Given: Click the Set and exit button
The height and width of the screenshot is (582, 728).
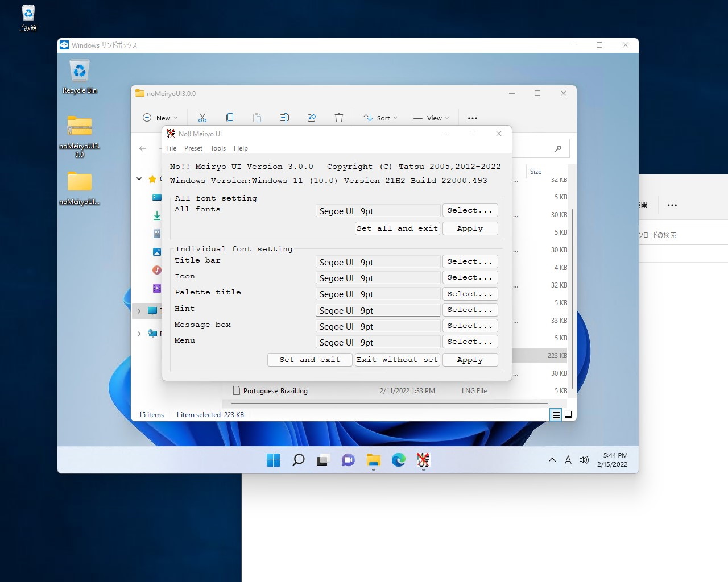Looking at the screenshot, I should point(309,360).
